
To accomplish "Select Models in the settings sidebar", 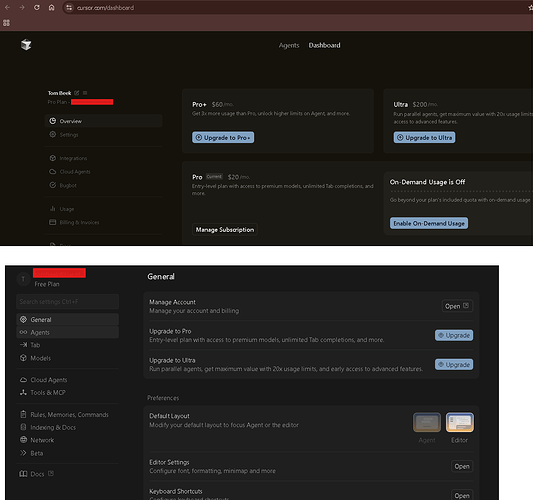I will (67, 358).
